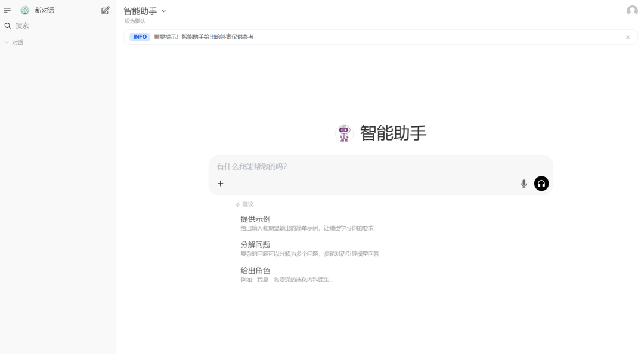
Task: Click the app logo beside 新对话
Action: (x=24, y=10)
